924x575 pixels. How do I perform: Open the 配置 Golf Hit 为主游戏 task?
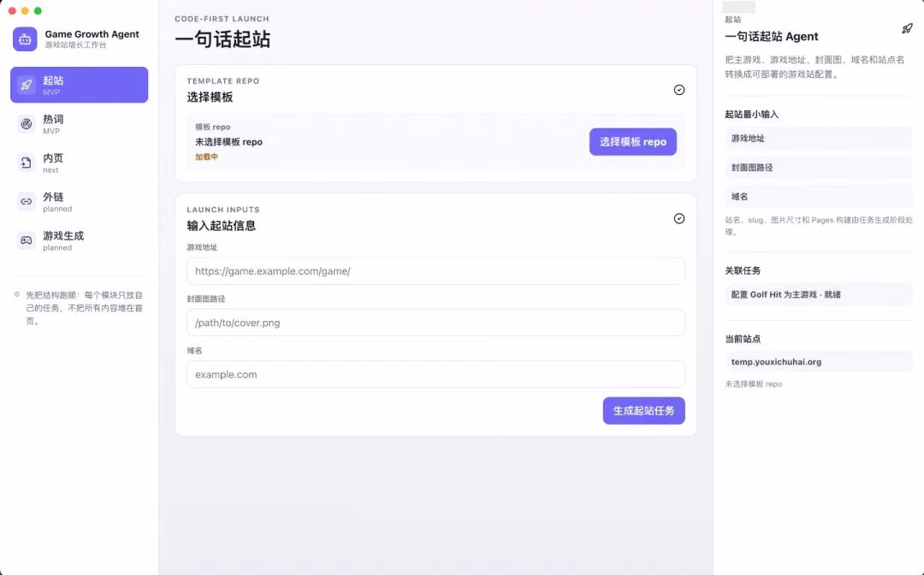[819, 294]
